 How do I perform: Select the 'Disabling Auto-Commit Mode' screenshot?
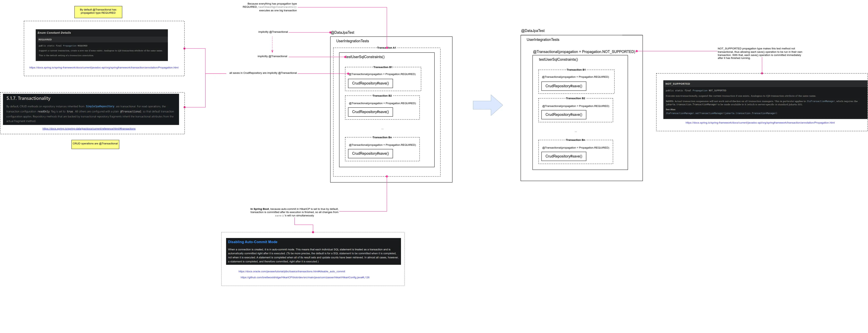313,251
